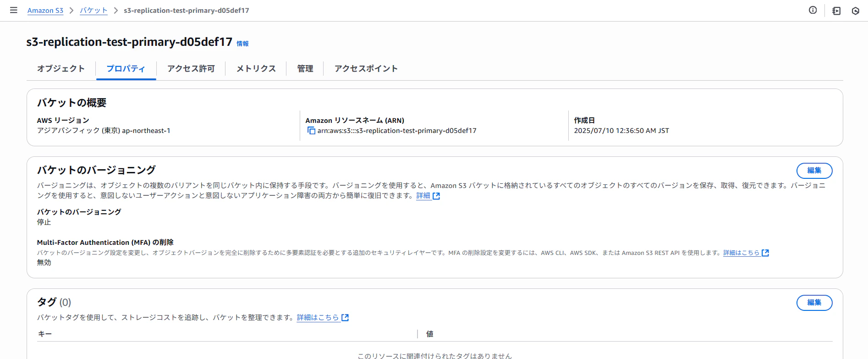Copy the bucket ARN with the copy icon

[x=311, y=131]
